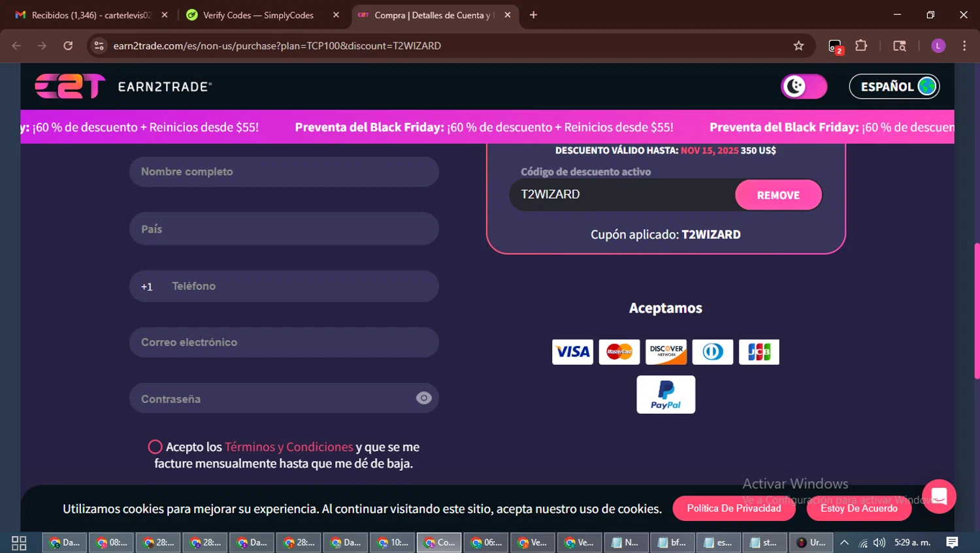Open the extension with red 2 badge
The height and width of the screenshot is (553, 980).
(835, 46)
